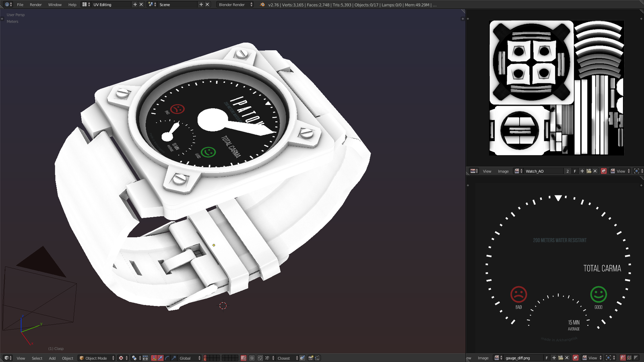Screen dimensions: 644x362
Task: Edit the Watch_AO image name field
Action: click(x=543, y=171)
